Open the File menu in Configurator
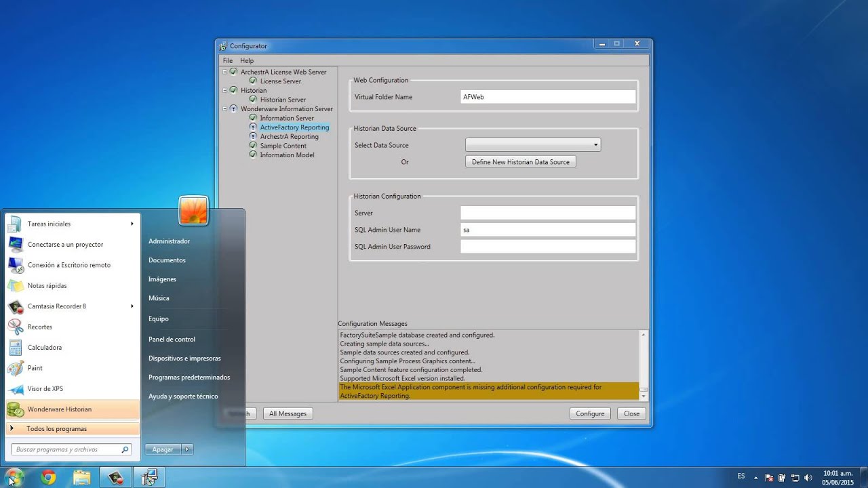Viewport: 868px width, 488px height. click(228, 60)
